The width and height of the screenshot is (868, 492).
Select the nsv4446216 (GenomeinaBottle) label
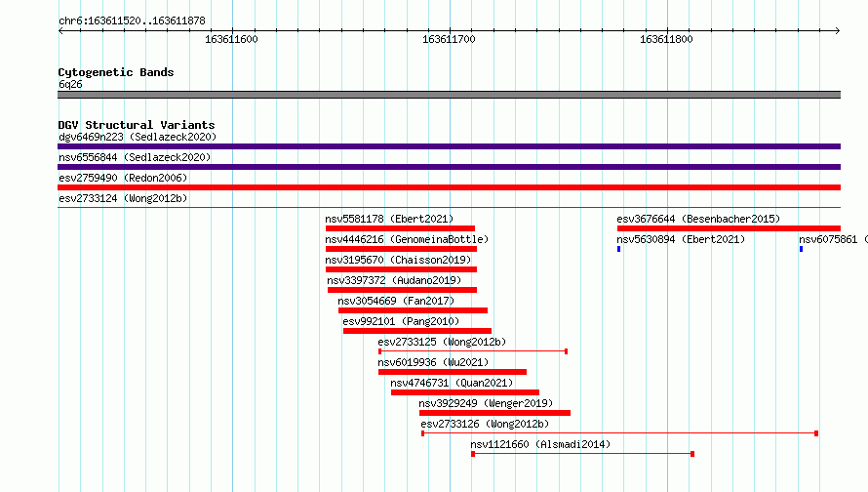pos(407,239)
